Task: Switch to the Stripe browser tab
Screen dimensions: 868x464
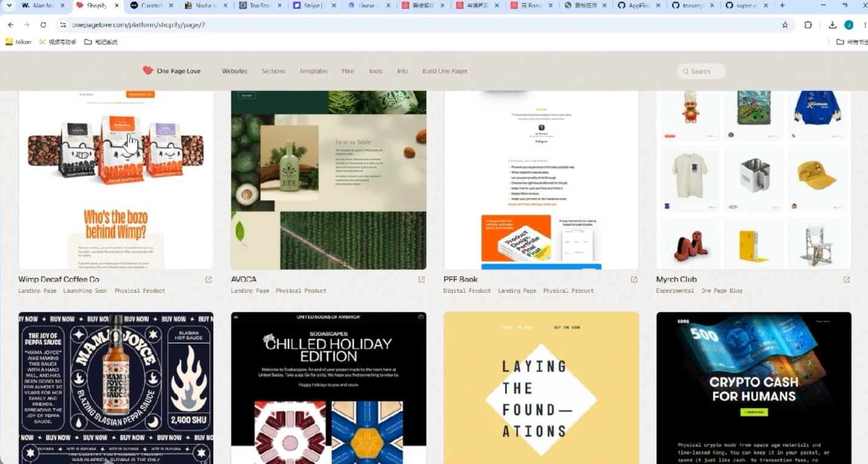Action: pyautogui.click(x=313, y=5)
